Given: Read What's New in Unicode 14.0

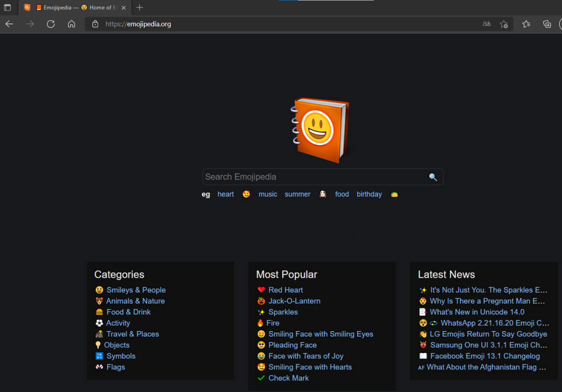Looking at the screenshot, I should pos(477,312).
